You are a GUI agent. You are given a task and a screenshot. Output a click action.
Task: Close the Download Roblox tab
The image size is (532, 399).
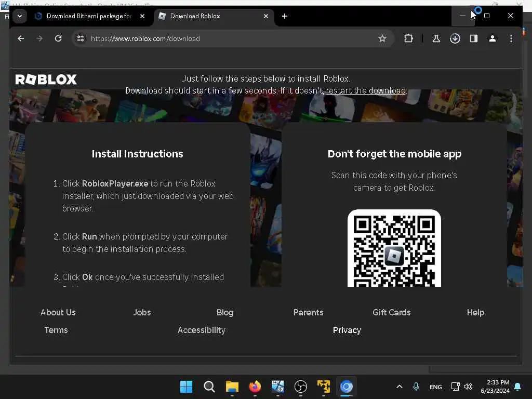[266, 16]
